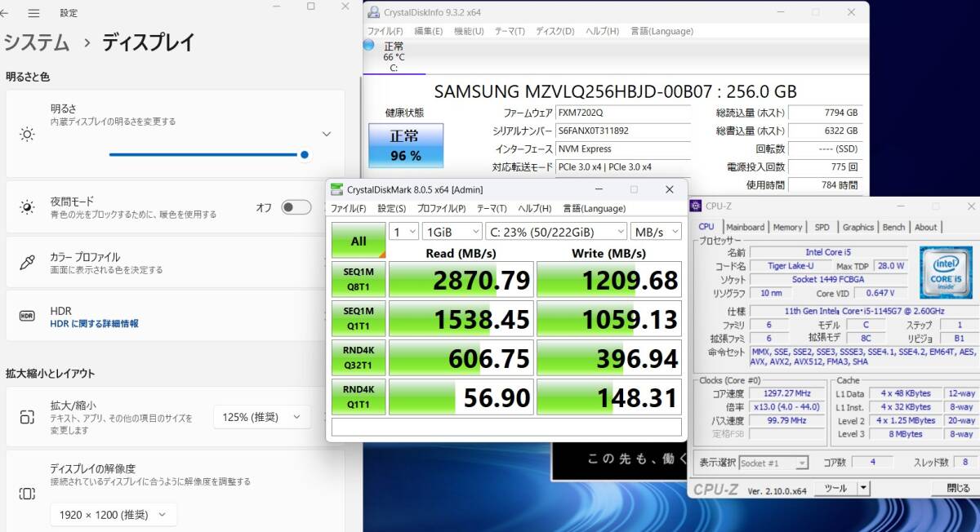The height and width of the screenshot is (532, 980).
Task: Click the CrystalDiskInfo title bar app icon
Action: (374, 11)
